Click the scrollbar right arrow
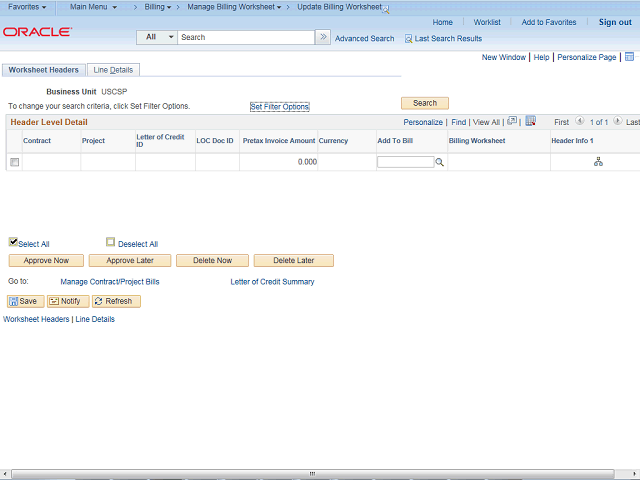 click(x=634, y=474)
